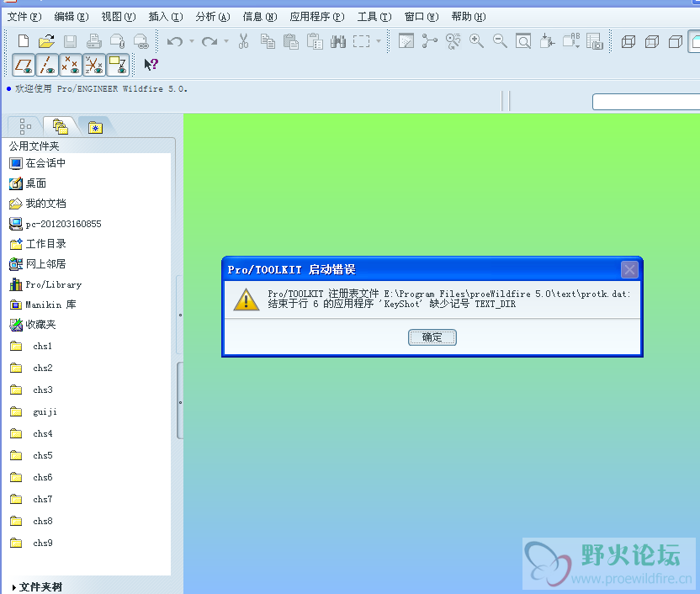Click the Save disk icon
700x594 pixels.
click(x=70, y=41)
